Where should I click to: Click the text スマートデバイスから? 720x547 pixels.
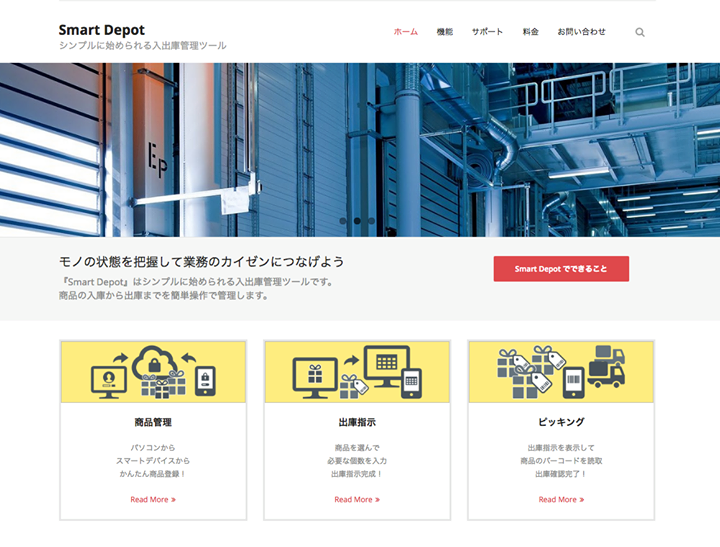coord(153,460)
